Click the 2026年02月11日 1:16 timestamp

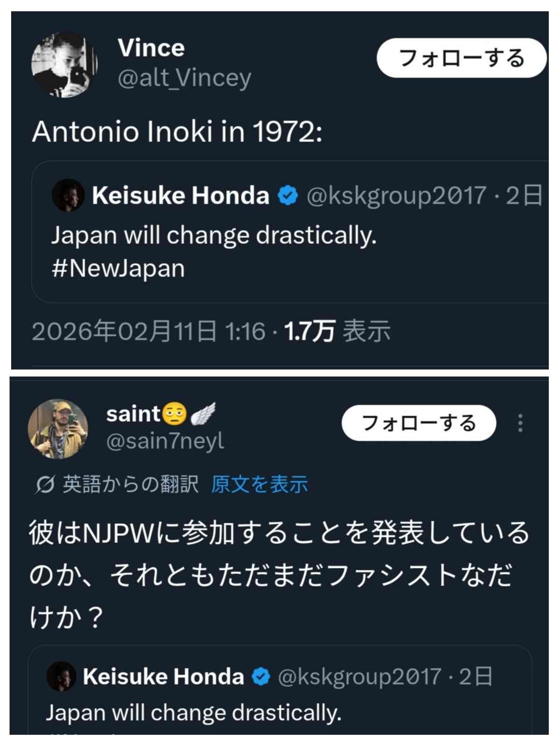148,331
